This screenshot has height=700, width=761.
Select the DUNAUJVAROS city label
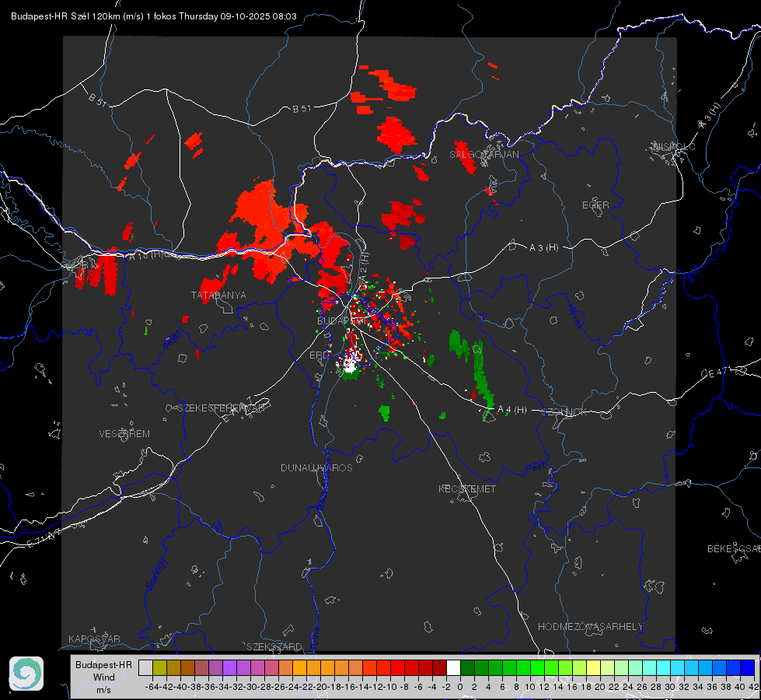316,467
